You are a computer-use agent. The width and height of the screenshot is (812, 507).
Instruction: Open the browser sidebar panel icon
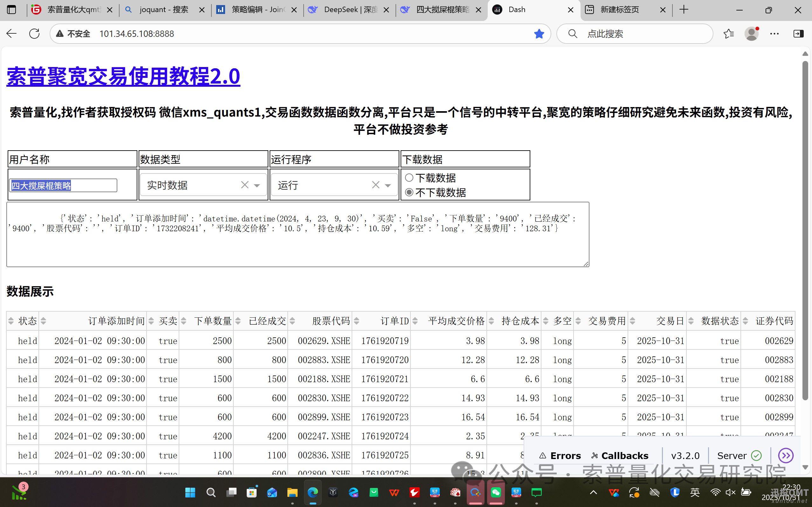pyautogui.click(x=798, y=34)
